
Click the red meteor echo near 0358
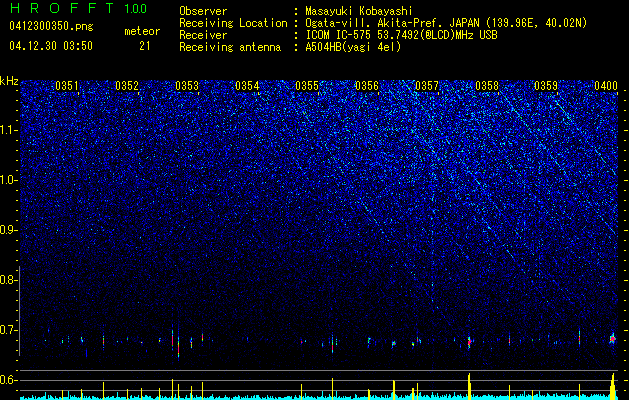tap(469, 342)
